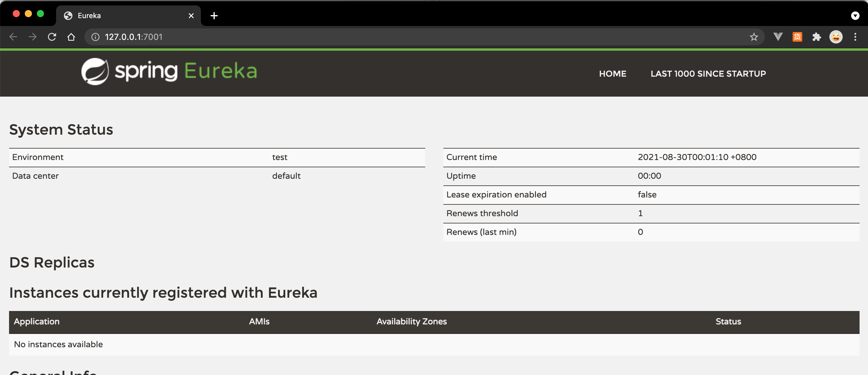
Task: Open the orange extension icon
Action: pyautogui.click(x=797, y=37)
